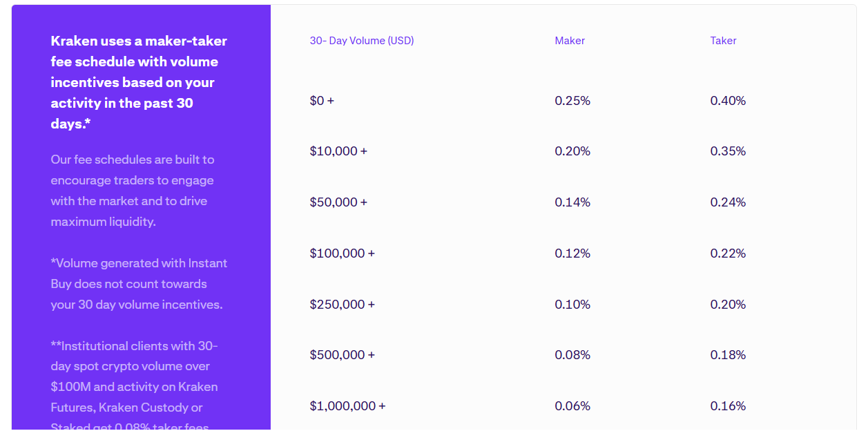Select the $1,000,000 + volume tier
This screenshot has width=868, height=431.
[x=347, y=406]
